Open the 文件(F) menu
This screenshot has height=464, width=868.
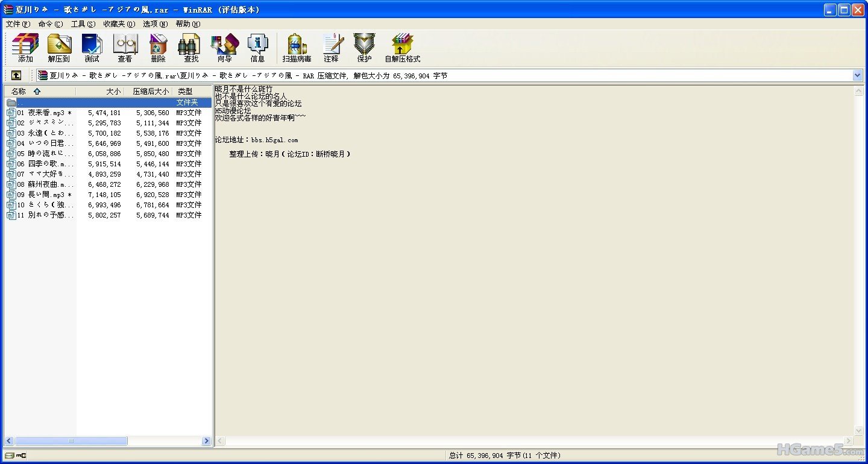[17, 24]
